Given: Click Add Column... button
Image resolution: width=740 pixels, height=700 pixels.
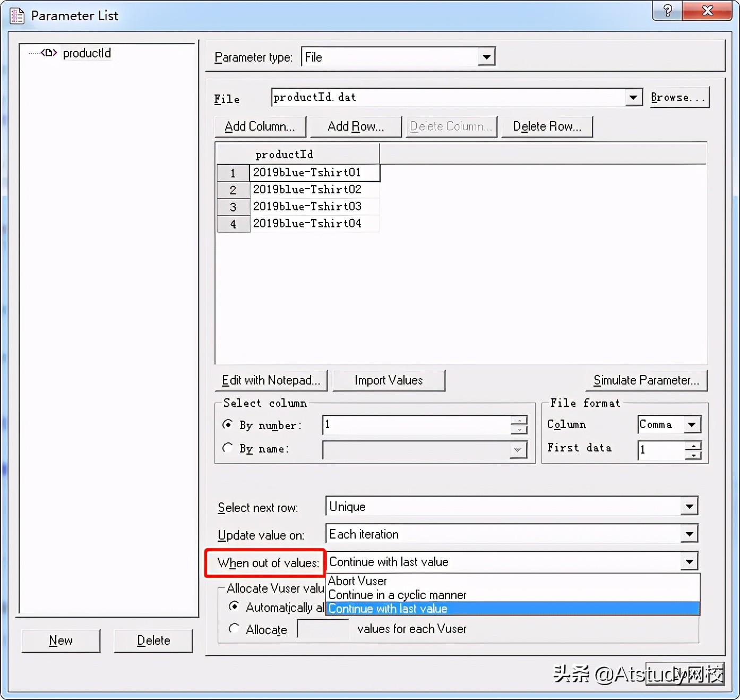Looking at the screenshot, I should [x=260, y=126].
